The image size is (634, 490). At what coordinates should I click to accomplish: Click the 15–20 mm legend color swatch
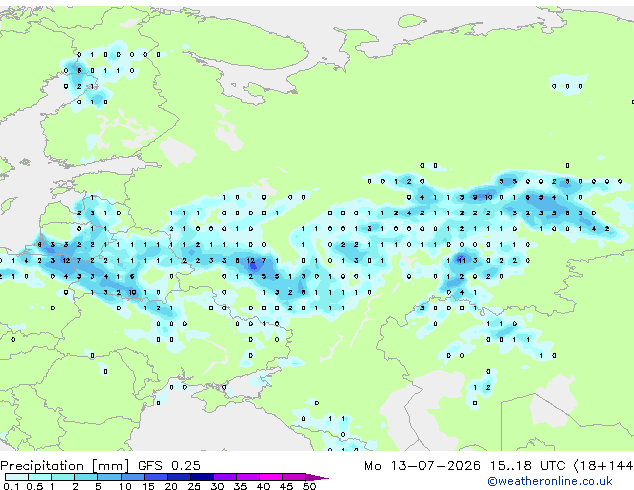(155, 477)
